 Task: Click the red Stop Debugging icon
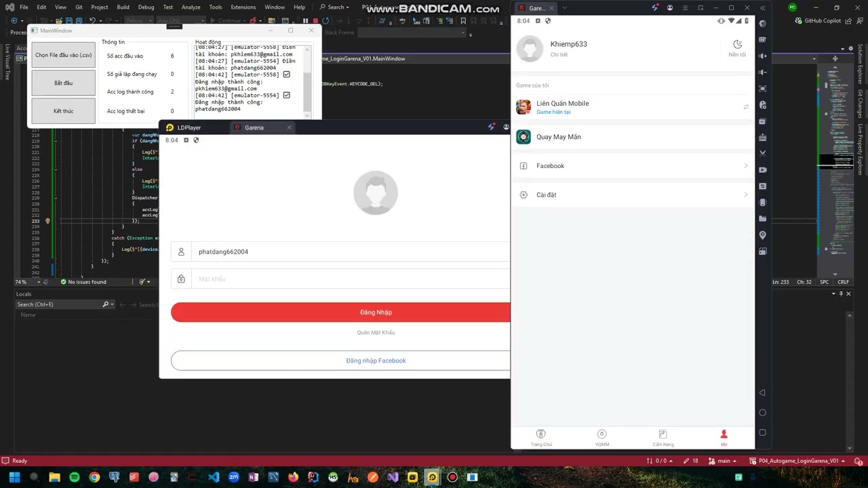click(315, 20)
